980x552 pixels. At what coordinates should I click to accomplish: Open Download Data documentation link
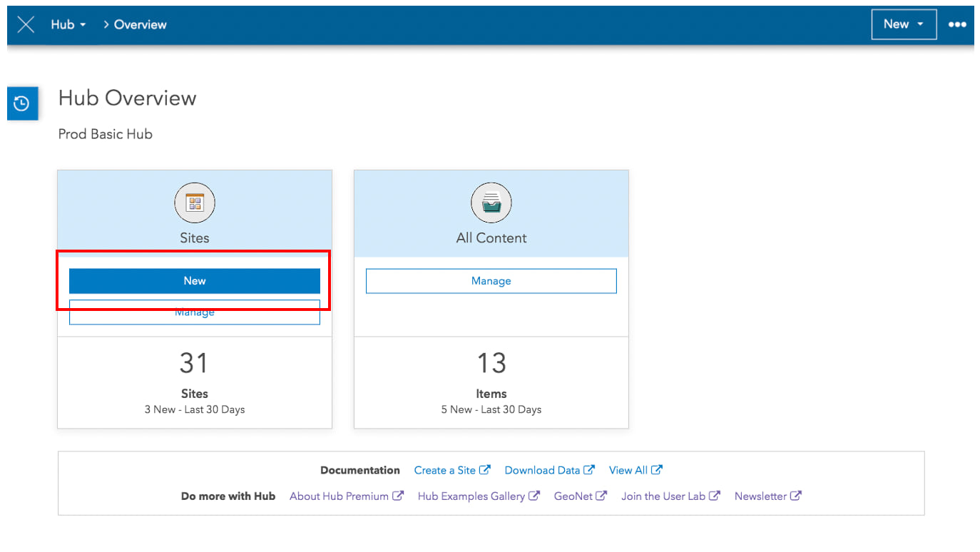[549, 470]
